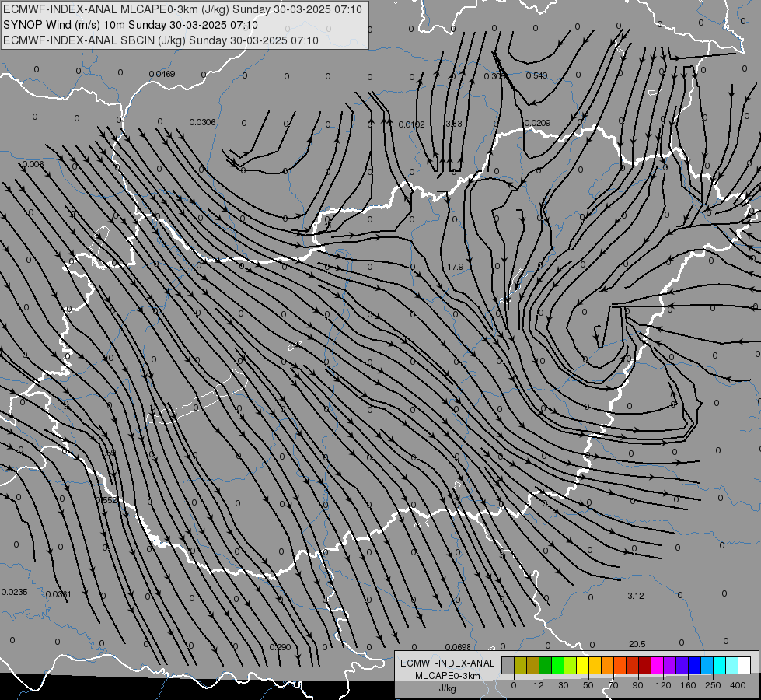
Task: Click the 17.9 value on the map
Action: click(456, 267)
